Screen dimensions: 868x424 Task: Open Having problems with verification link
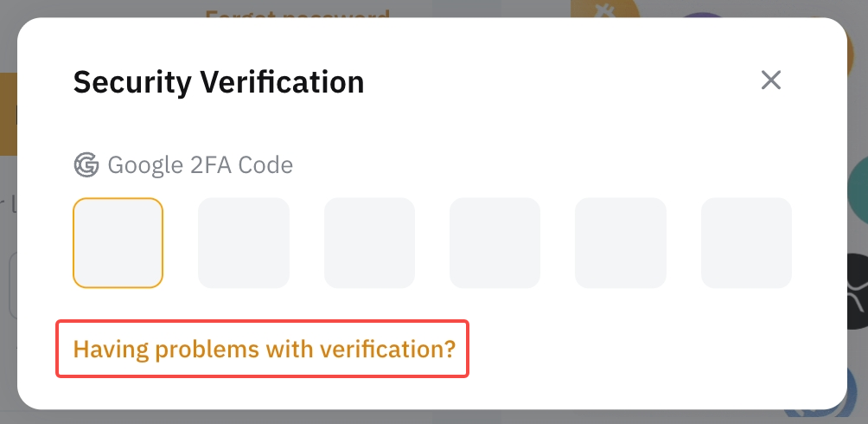(x=264, y=349)
